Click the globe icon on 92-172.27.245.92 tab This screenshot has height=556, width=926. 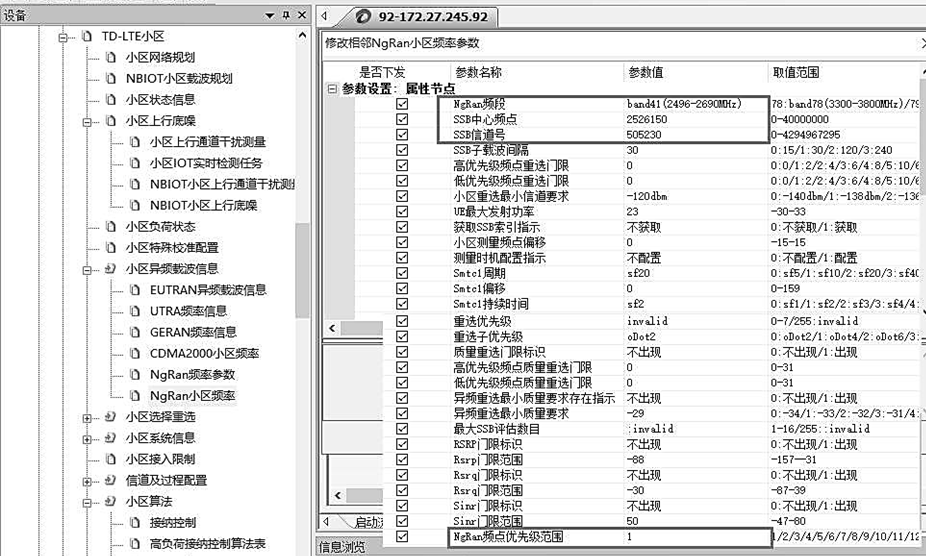pyautogui.click(x=364, y=17)
